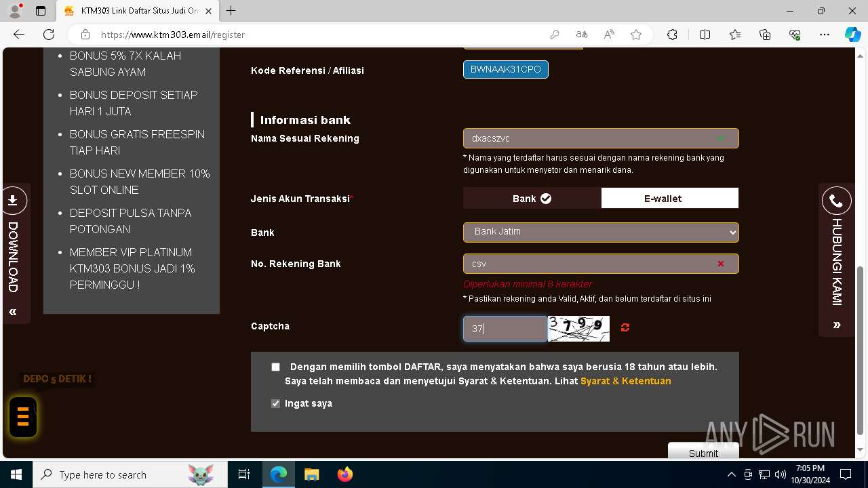The width and height of the screenshot is (868, 488).
Task: Open the Syarat & Ketentuan link
Action: tap(626, 381)
